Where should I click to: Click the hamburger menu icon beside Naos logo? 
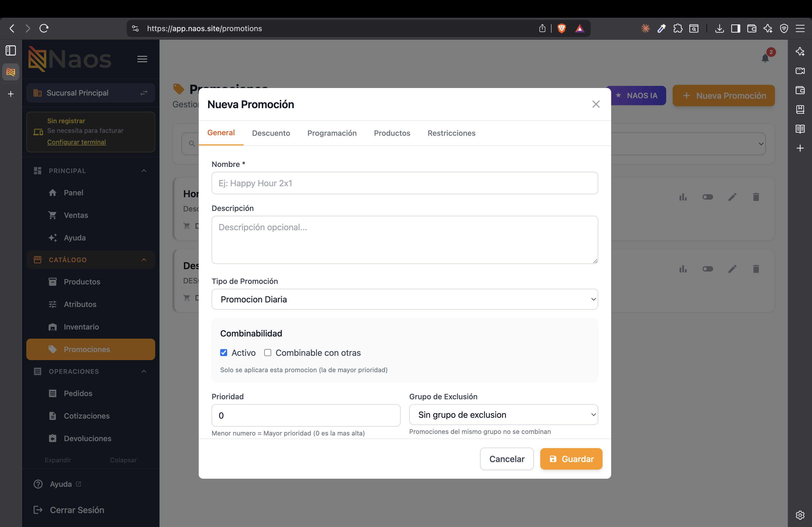(x=142, y=59)
